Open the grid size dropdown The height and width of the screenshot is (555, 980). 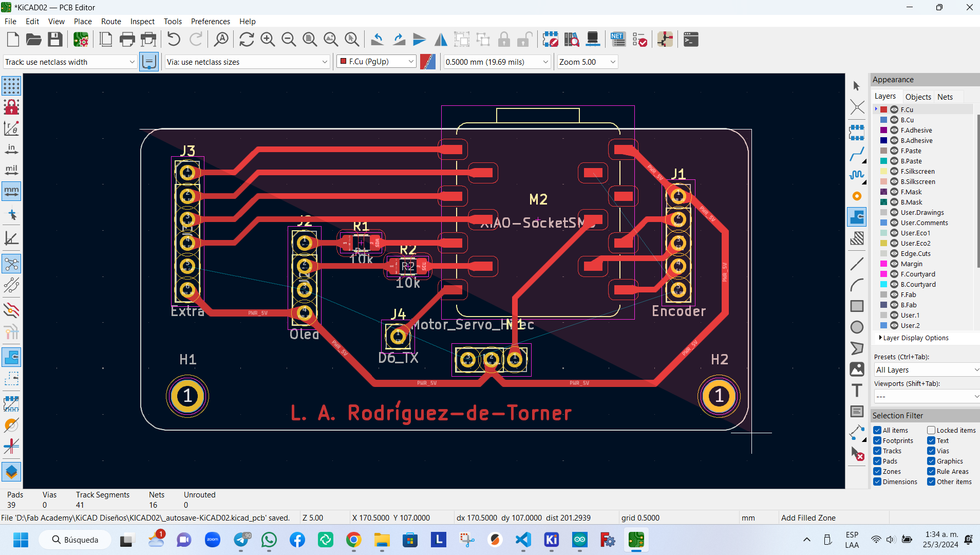click(497, 62)
